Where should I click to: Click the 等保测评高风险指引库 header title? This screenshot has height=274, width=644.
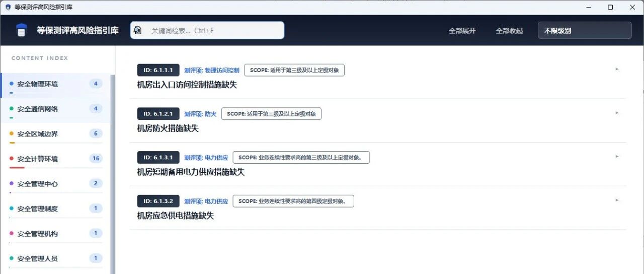[78, 30]
